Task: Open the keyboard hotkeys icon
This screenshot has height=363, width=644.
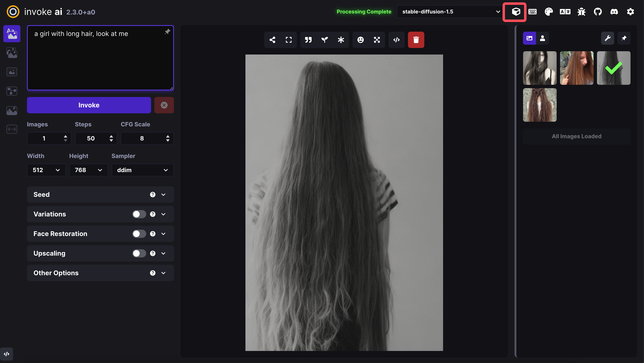Action: pos(532,12)
